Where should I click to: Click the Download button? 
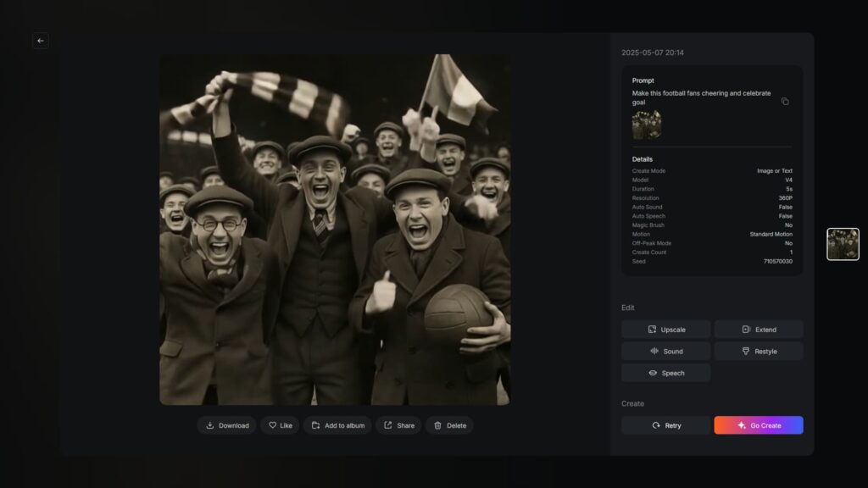tap(227, 425)
